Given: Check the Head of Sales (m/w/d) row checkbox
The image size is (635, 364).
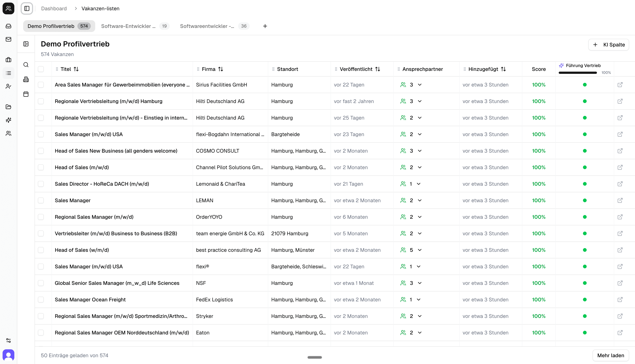Looking at the screenshot, I should click(41, 167).
